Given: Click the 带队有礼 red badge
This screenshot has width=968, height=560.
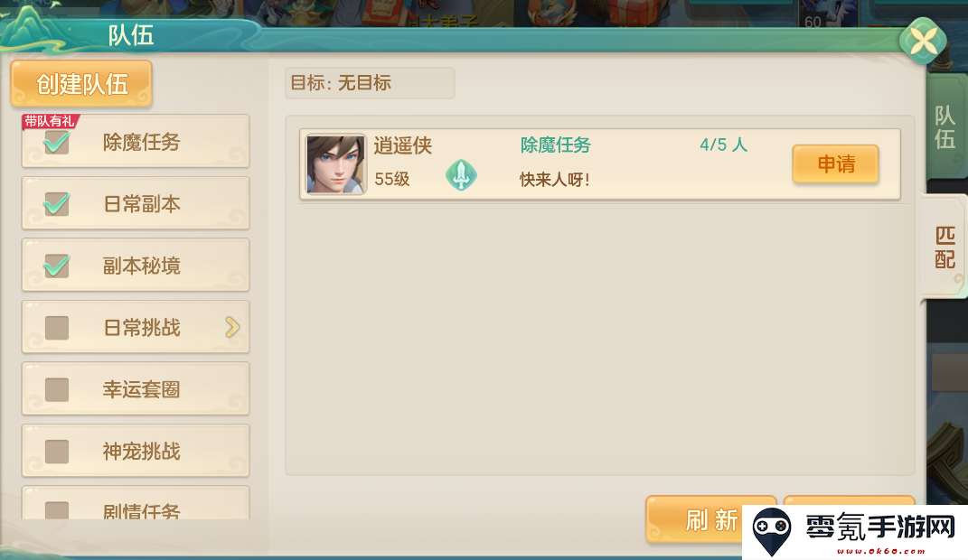Looking at the screenshot, I should [x=50, y=121].
